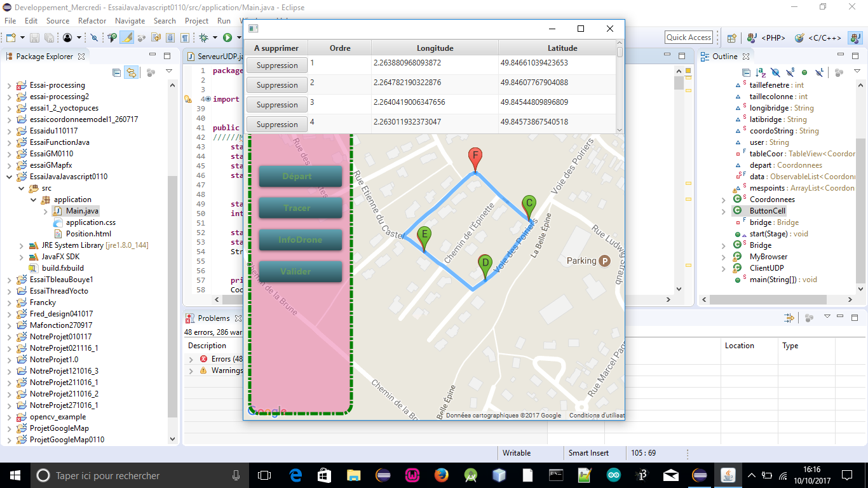Image resolution: width=868 pixels, height=488 pixels.
Task: Collapse All icon in Outline toolbar
Action: point(746,72)
